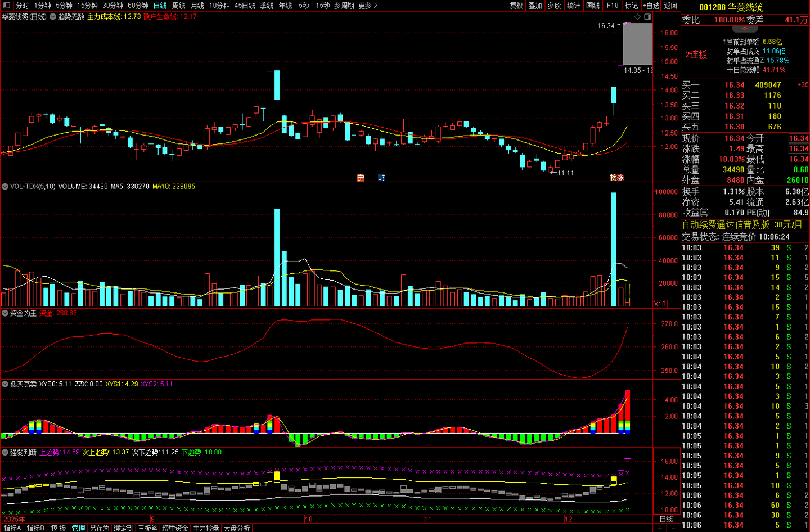Image resolution: width=810 pixels, height=532 pixels.
Task: Switch to 年线 yearly chart
Action: click(x=286, y=6)
